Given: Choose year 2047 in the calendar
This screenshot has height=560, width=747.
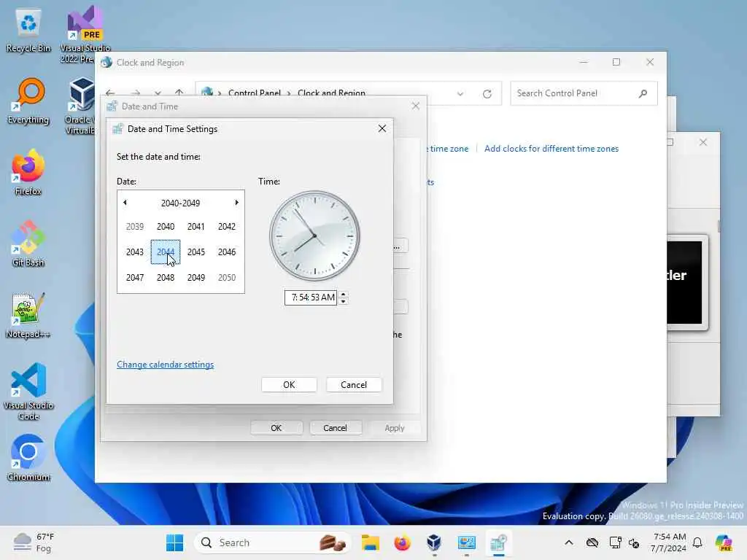Looking at the screenshot, I should [135, 278].
